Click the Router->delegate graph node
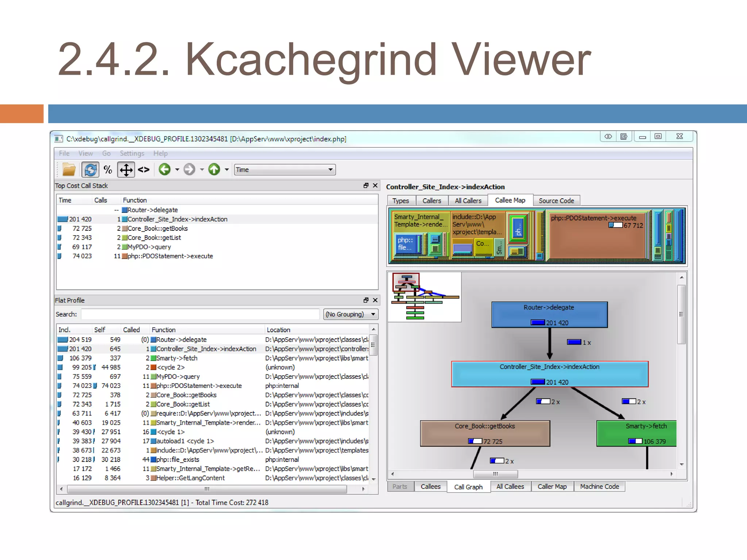 pos(549,315)
